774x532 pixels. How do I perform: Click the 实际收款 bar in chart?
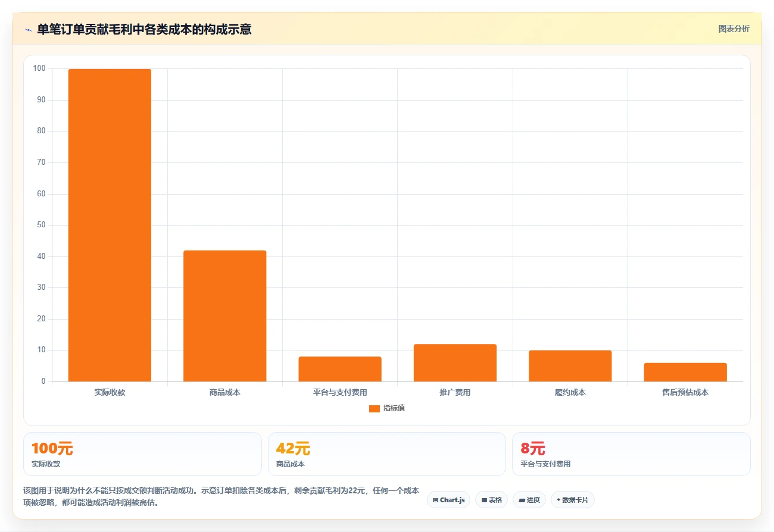tap(110, 225)
